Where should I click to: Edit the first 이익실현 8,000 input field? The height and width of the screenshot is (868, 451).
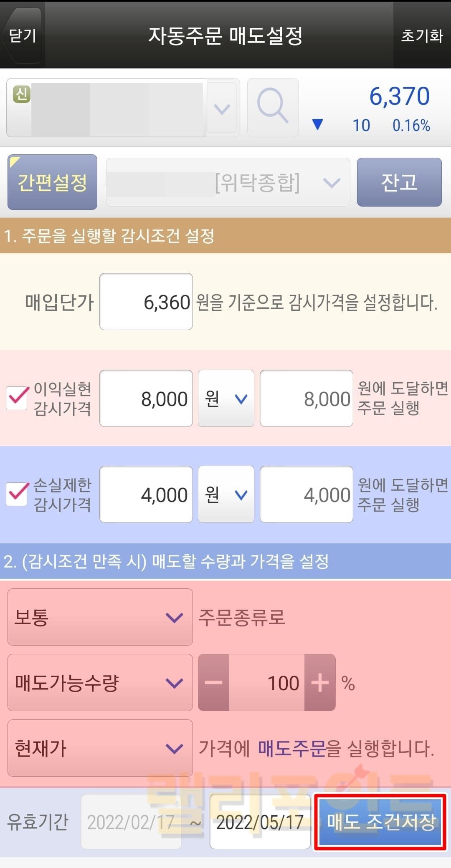tap(146, 399)
